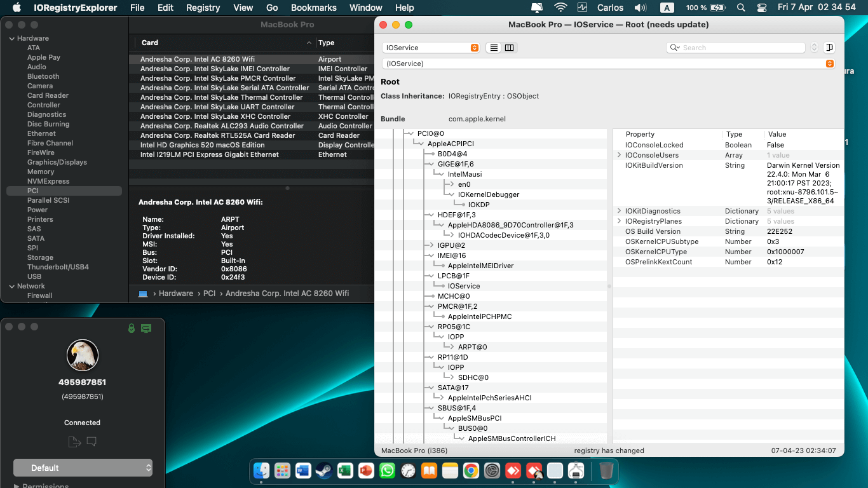Screen dimensions: 868x488
Task: Open Steam from the Dock
Action: coord(325,471)
